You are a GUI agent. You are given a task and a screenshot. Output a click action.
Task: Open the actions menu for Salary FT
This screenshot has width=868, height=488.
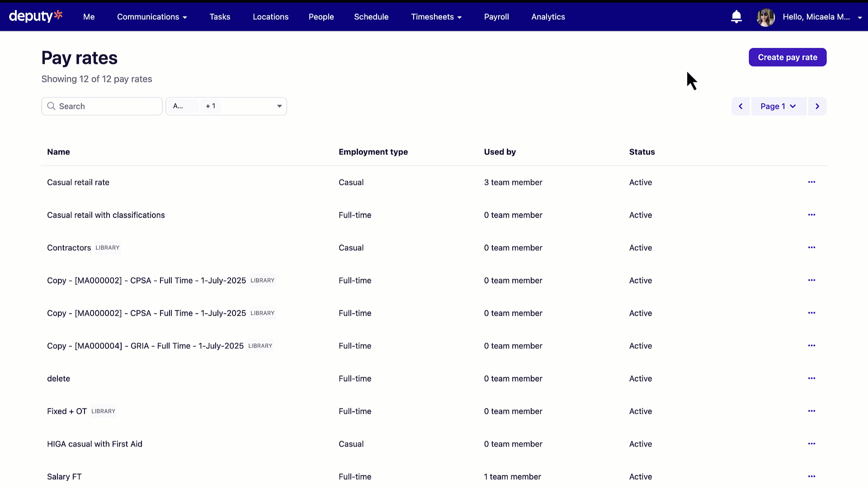point(811,476)
